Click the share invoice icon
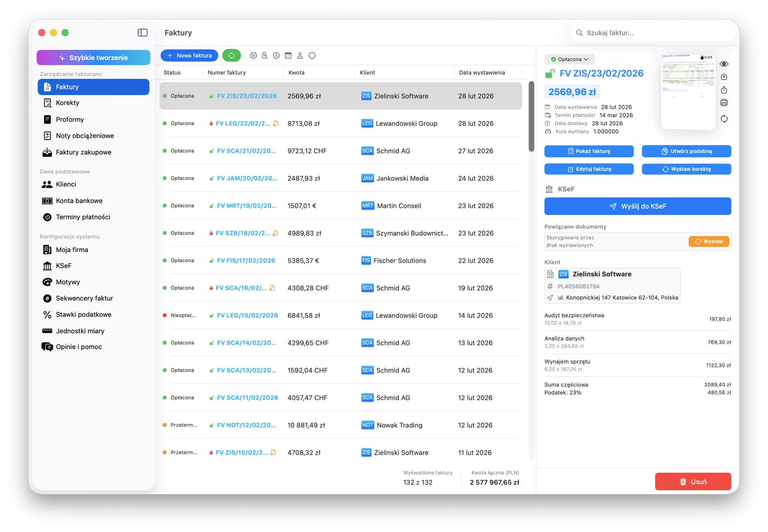Screen dimensions: 768x532 point(724,90)
